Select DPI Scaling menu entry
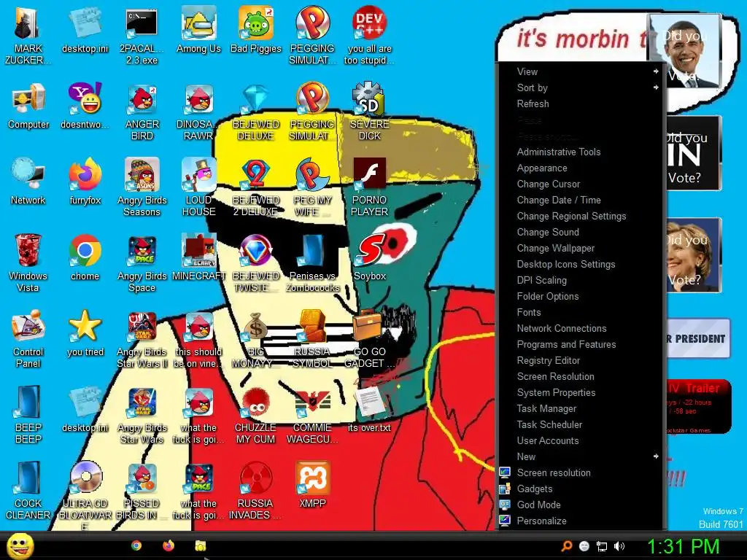747x560 pixels. click(581, 280)
